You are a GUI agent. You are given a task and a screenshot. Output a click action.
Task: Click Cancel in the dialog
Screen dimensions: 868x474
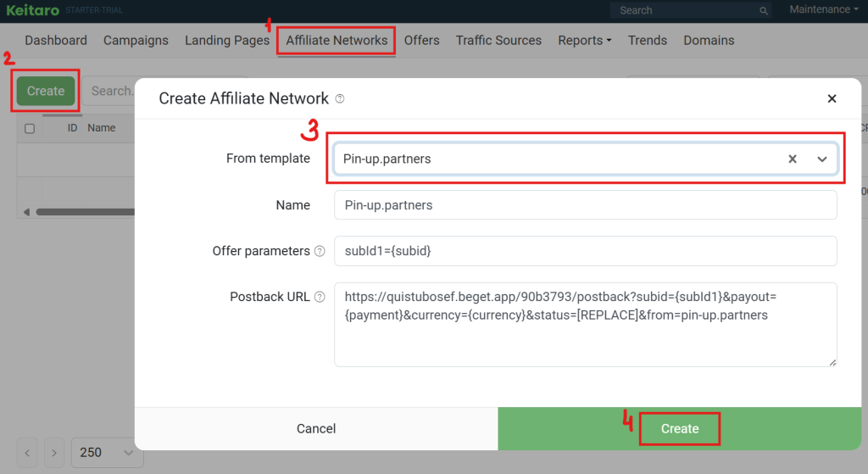[x=316, y=428]
